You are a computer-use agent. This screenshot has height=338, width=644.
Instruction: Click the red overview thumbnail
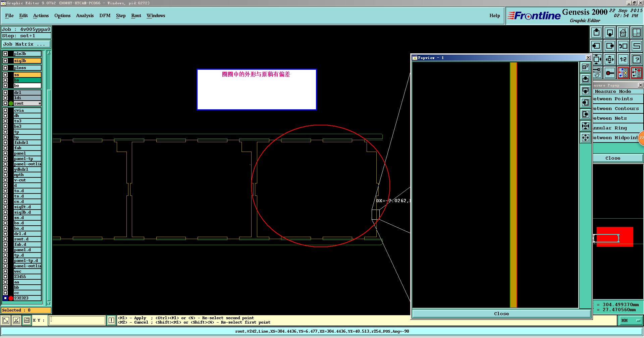[614, 237]
